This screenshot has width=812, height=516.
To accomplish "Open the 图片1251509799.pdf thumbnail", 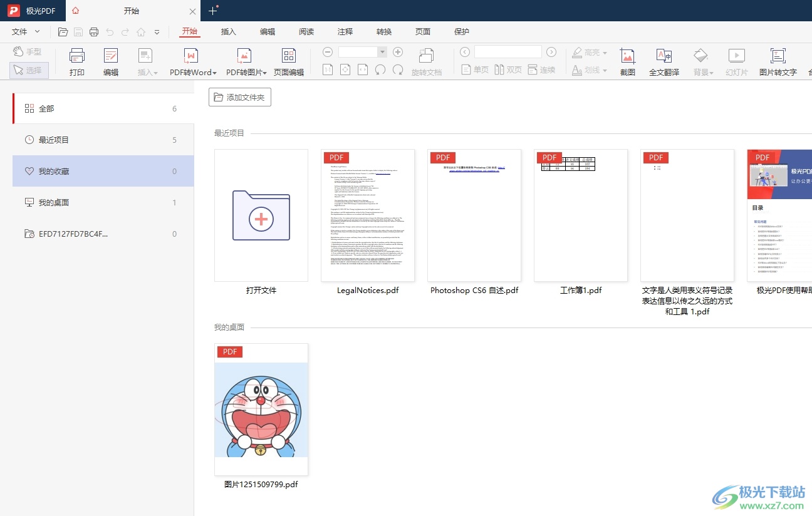I will tap(261, 410).
